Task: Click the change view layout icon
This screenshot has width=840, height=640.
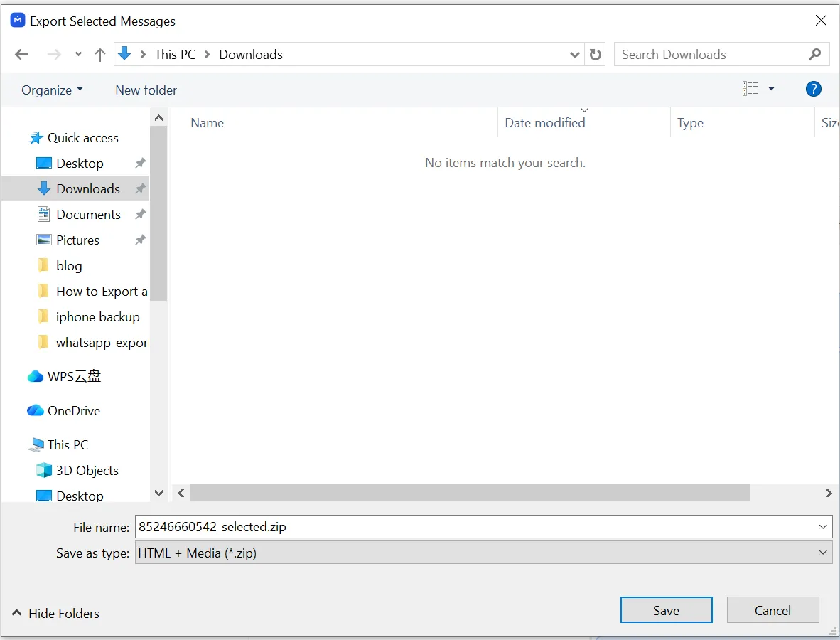Action: pyautogui.click(x=750, y=89)
